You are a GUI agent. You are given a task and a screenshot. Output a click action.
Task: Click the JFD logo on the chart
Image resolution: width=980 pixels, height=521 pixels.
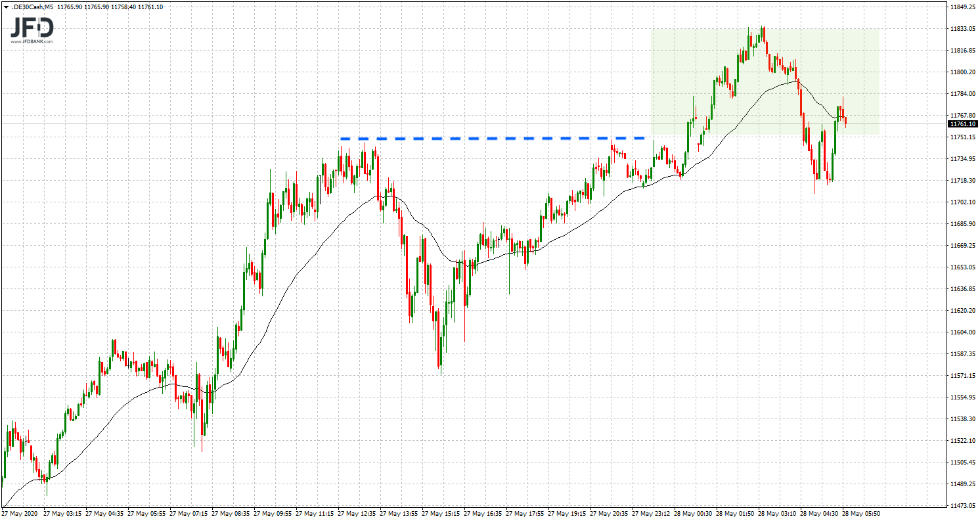point(31,27)
